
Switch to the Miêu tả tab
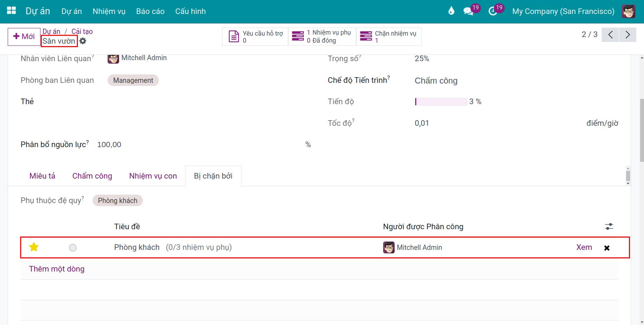coord(42,176)
